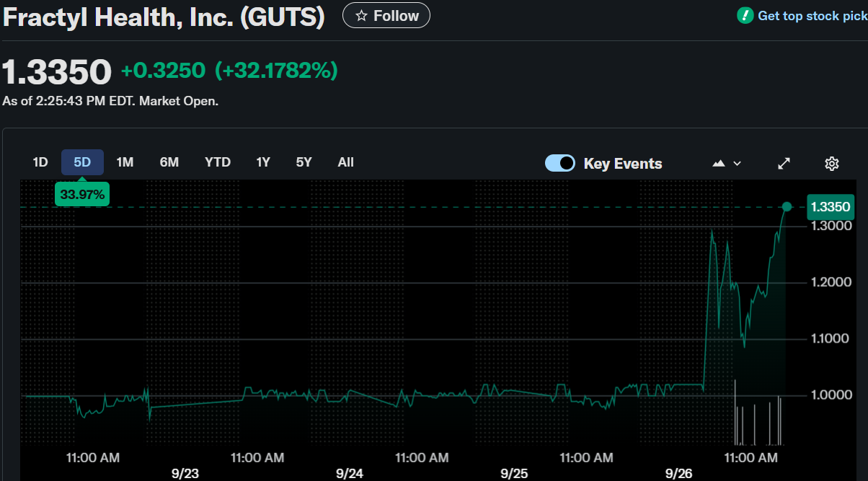Switch chart range to 6M
The height and width of the screenshot is (481, 868).
tap(169, 162)
